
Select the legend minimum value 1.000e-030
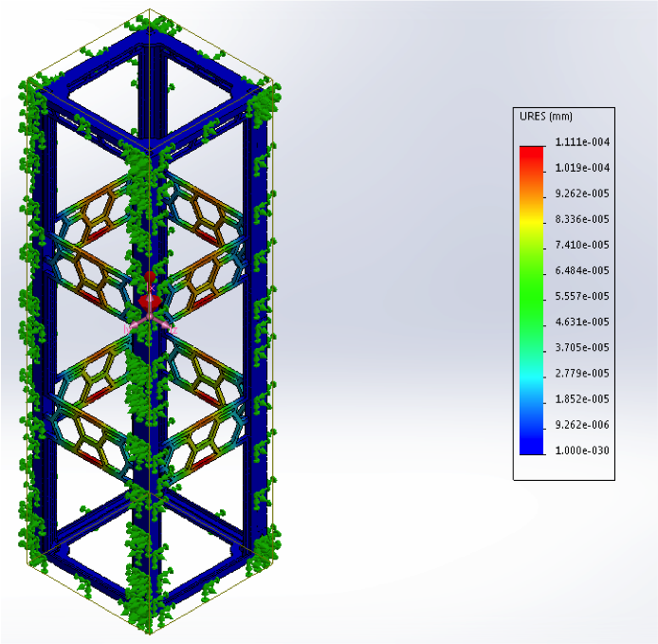click(x=582, y=451)
